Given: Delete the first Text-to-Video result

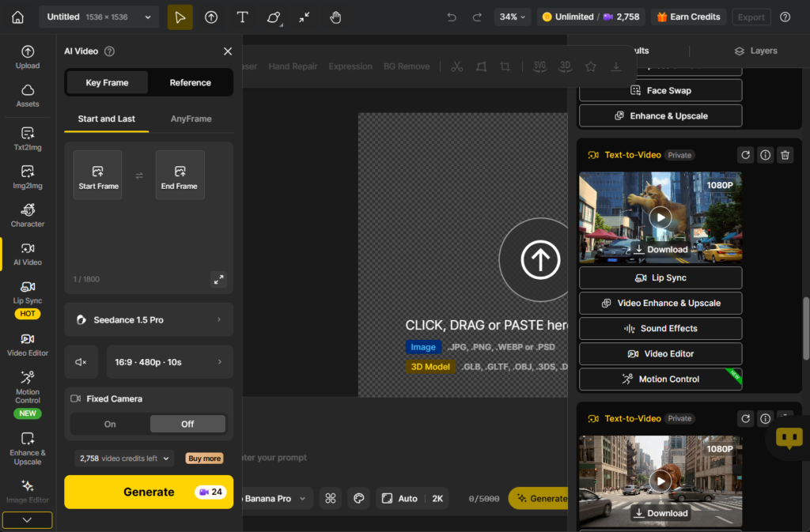Looking at the screenshot, I should [x=785, y=155].
